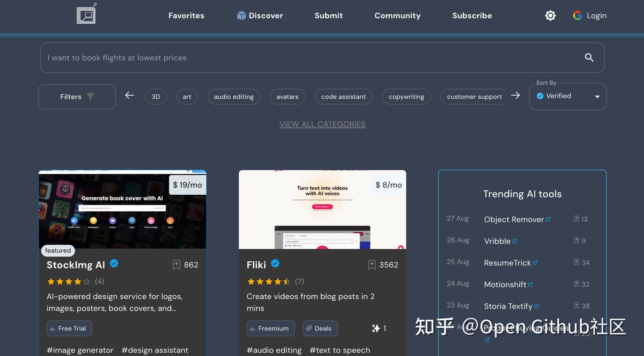Choose the code assistant category

(343, 96)
